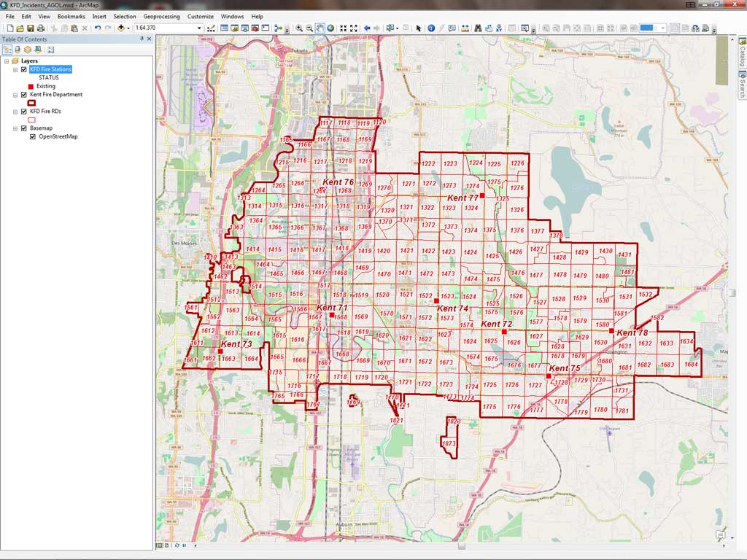Select the Select Features tool

click(390, 28)
